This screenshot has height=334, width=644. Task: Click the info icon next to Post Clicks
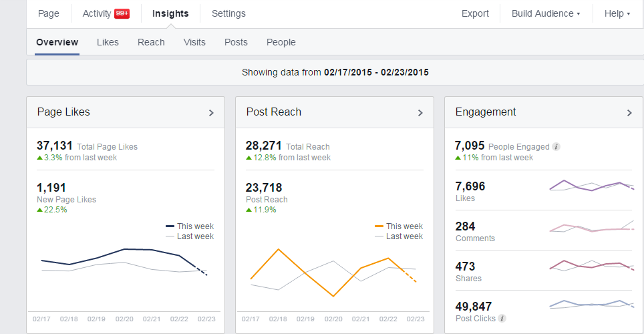tap(502, 319)
